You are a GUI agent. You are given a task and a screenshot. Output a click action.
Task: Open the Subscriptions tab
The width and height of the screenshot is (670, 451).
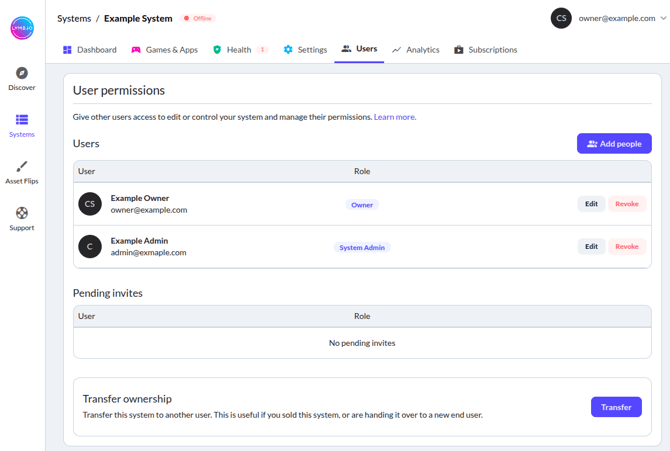tap(486, 49)
